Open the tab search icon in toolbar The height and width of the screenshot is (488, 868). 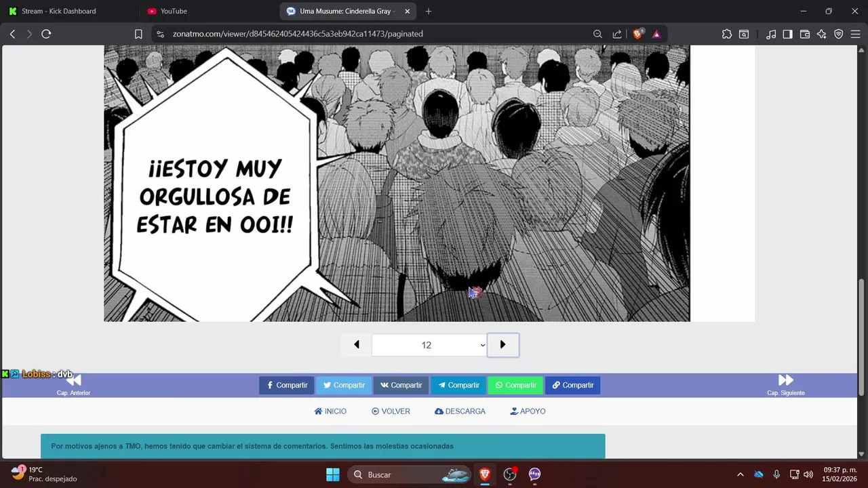[744, 34]
